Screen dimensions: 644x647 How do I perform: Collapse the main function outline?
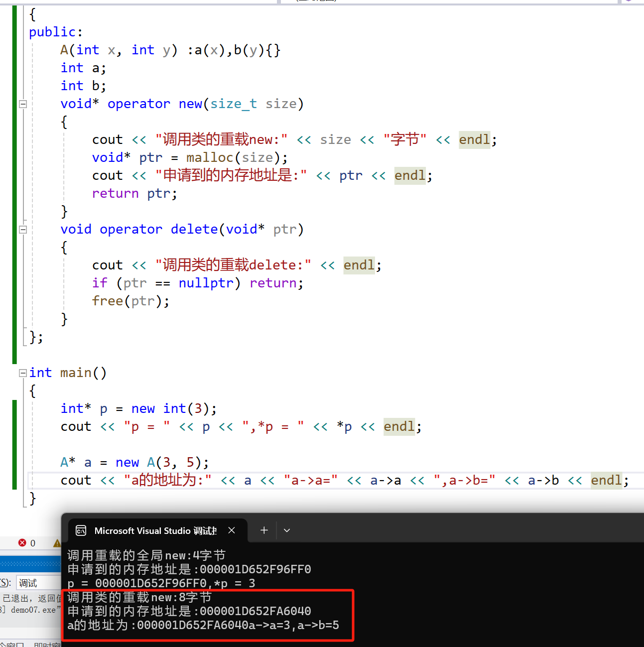click(x=22, y=373)
